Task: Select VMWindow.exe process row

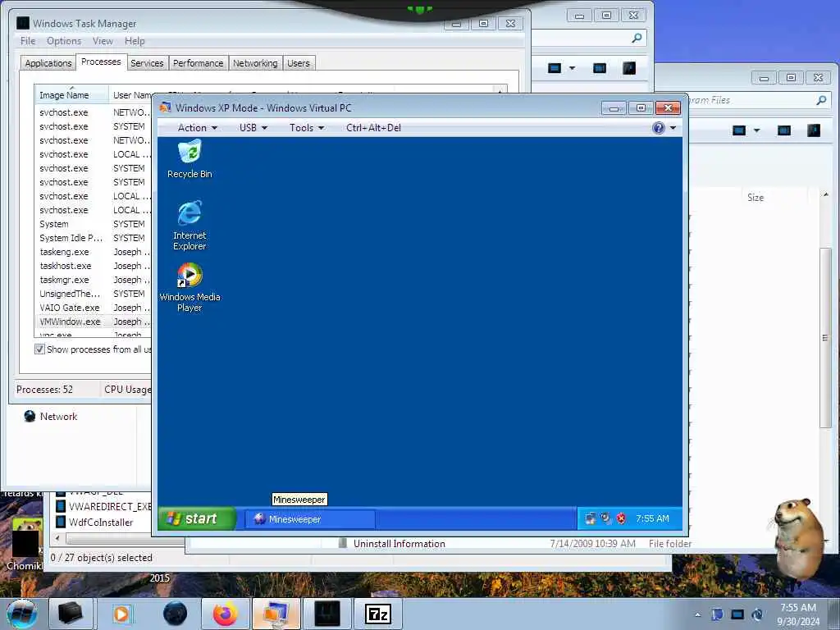Action: pyautogui.click(x=94, y=322)
